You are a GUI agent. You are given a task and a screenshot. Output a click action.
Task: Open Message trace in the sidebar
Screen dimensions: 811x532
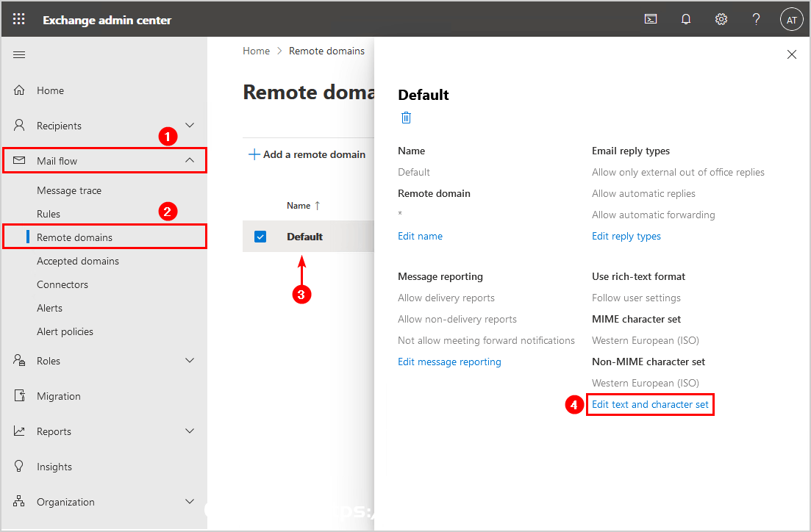tap(69, 191)
